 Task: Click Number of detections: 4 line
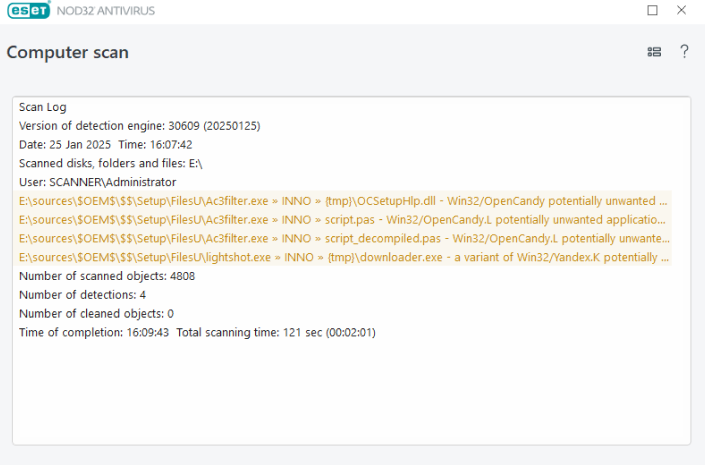[x=82, y=295]
